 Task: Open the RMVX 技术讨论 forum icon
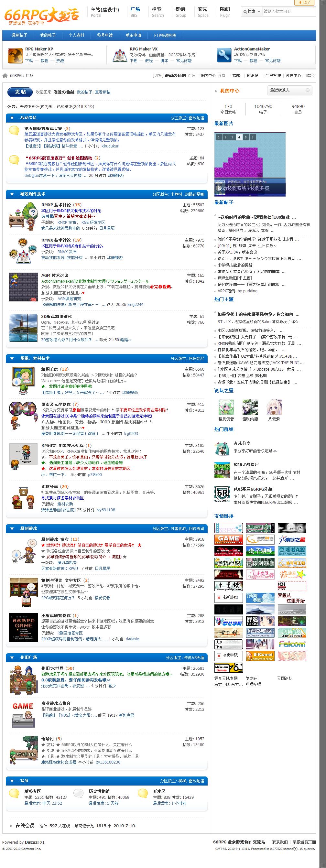click(23, 251)
